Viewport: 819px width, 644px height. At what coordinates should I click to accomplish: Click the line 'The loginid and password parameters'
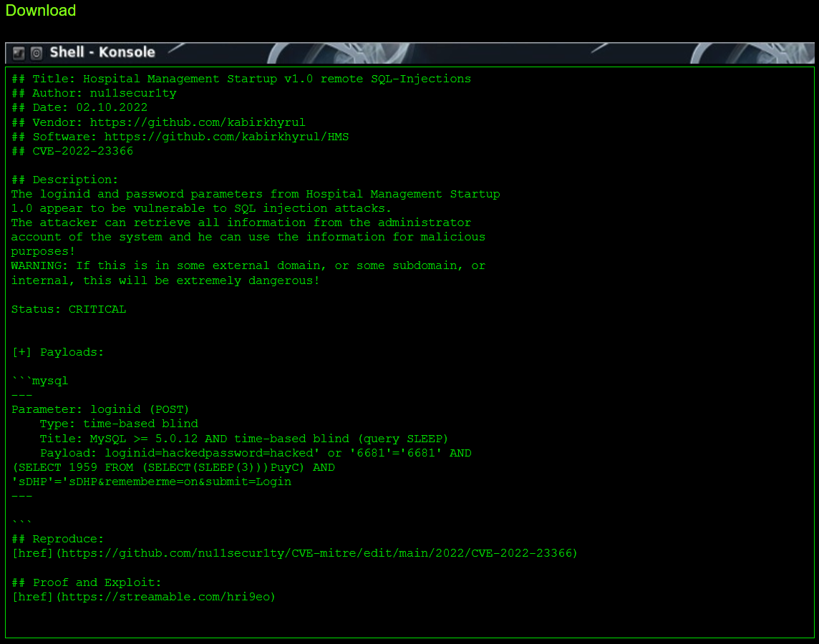tap(256, 194)
